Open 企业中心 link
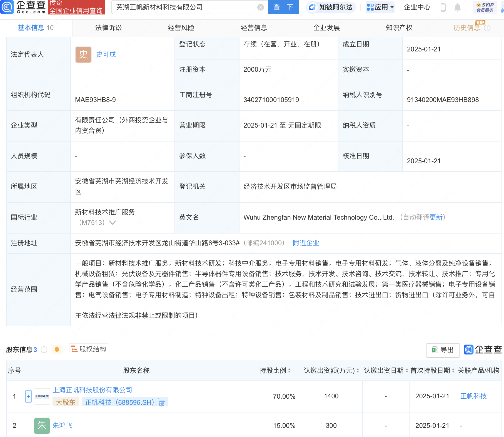The image size is (504, 437). click(x=417, y=7)
